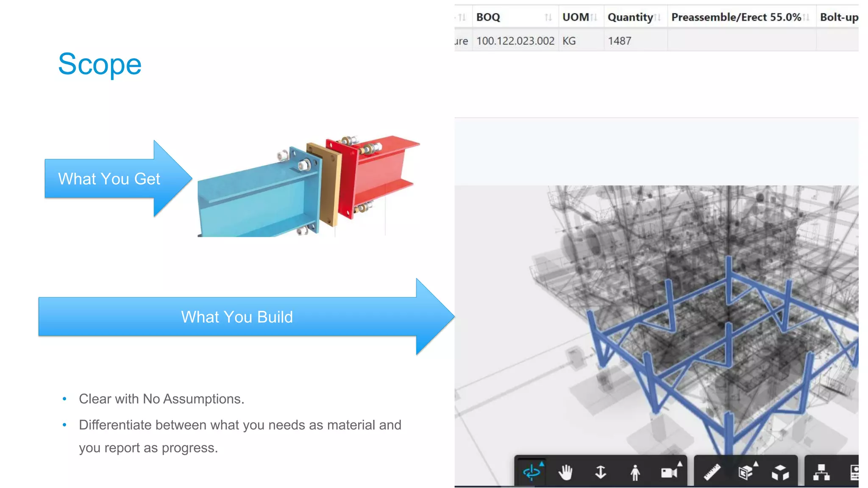Enable First Person walk mode
The width and height of the screenshot is (868, 488).
click(x=635, y=472)
